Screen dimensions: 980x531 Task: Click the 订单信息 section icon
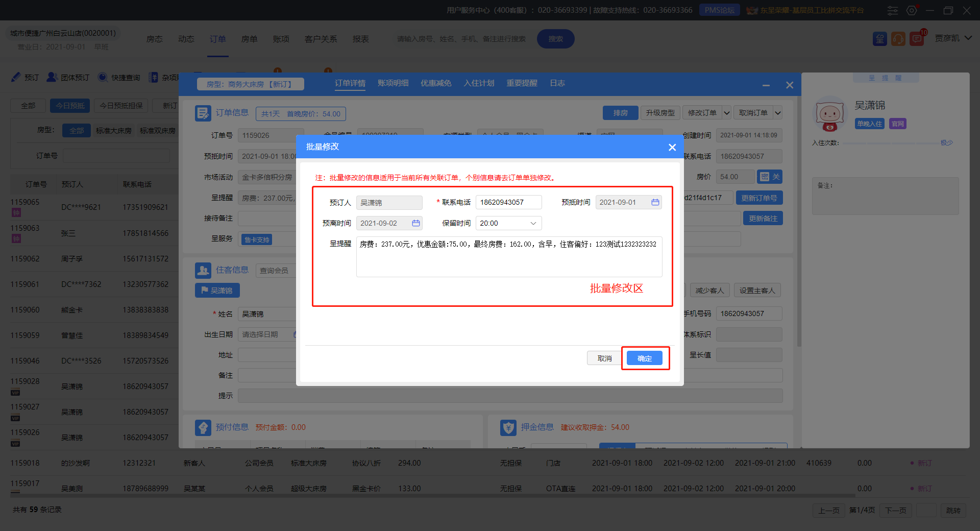click(x=203, y=113)
